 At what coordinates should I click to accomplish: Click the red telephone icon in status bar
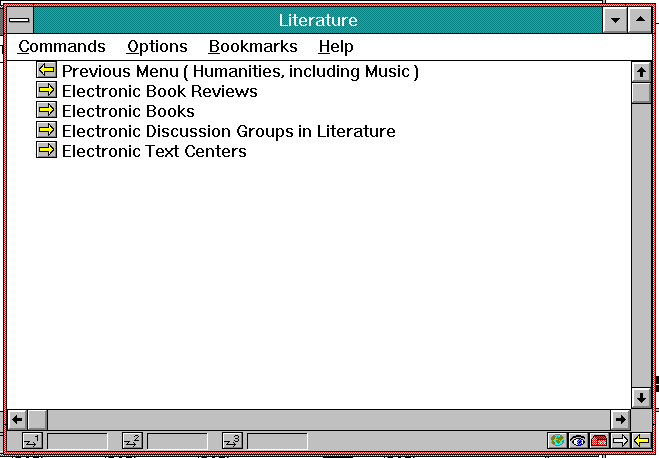point(599,441)
